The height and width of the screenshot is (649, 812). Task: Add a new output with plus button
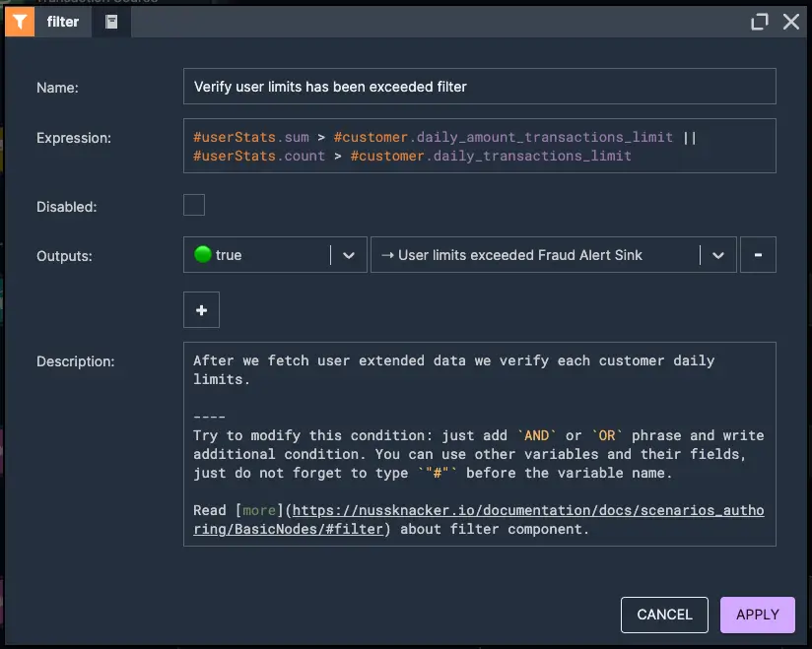coord(201,310)
